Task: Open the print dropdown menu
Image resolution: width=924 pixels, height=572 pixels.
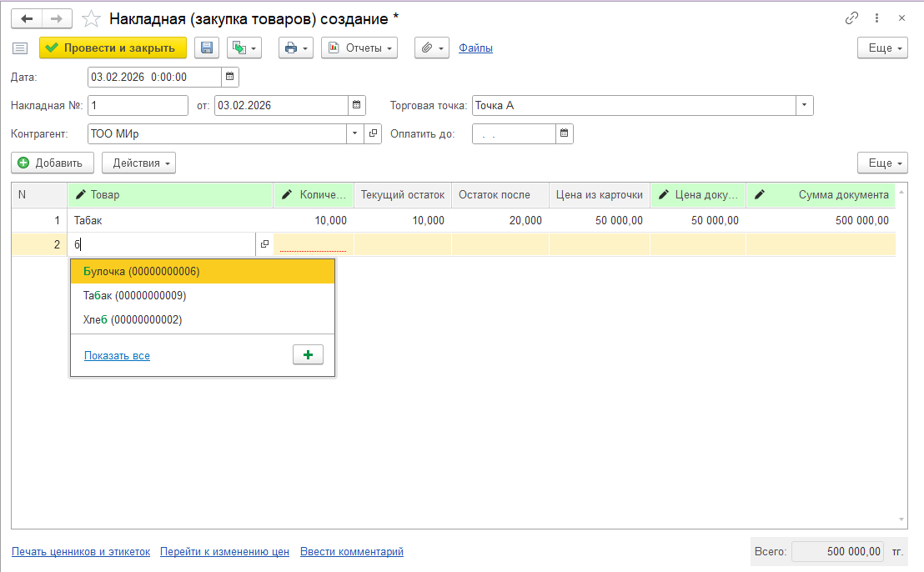Action: (x=295, y=48)
